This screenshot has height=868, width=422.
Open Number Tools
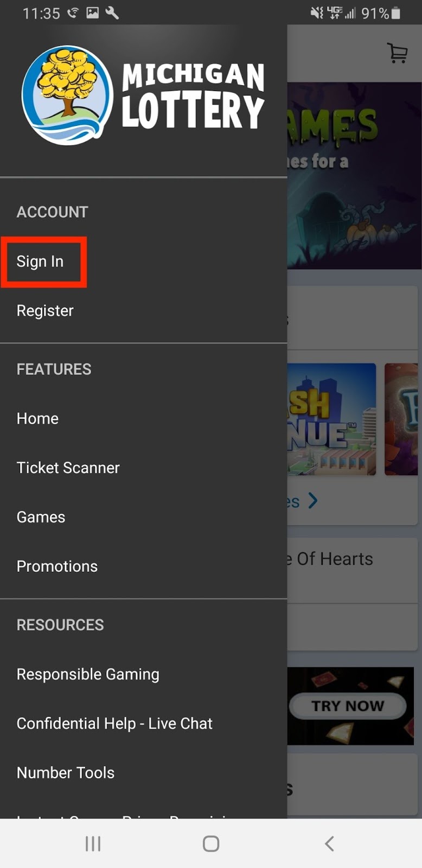(65, 772)
